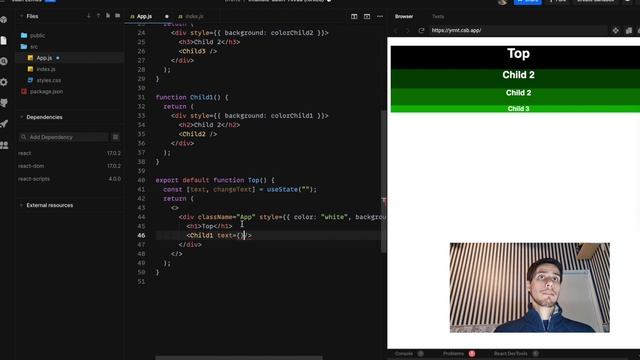Image resolution: width=640 pixels, height=360 pixels.
Task: Select the Tests preview tab
Action: point(438,16)
